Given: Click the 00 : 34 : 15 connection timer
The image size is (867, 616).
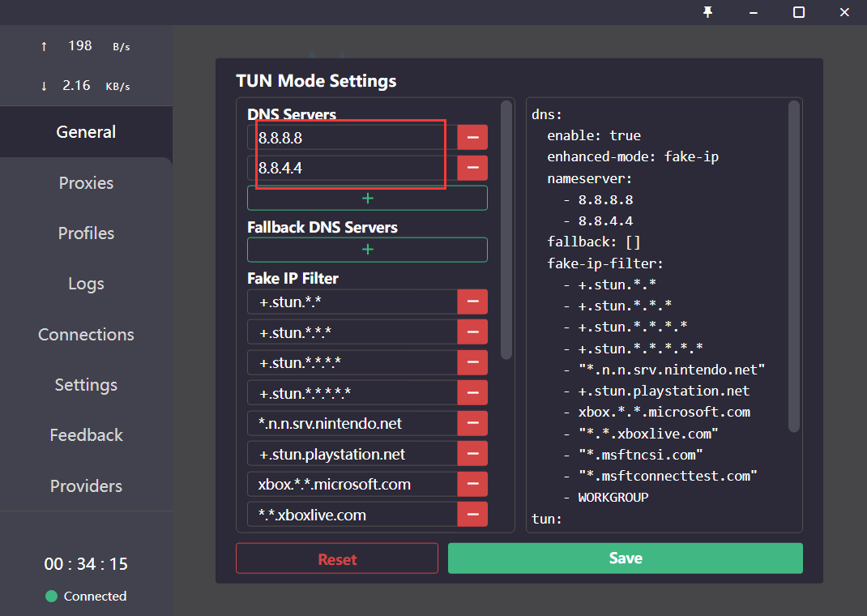Looking at the screenshot, I should point(86,563).
